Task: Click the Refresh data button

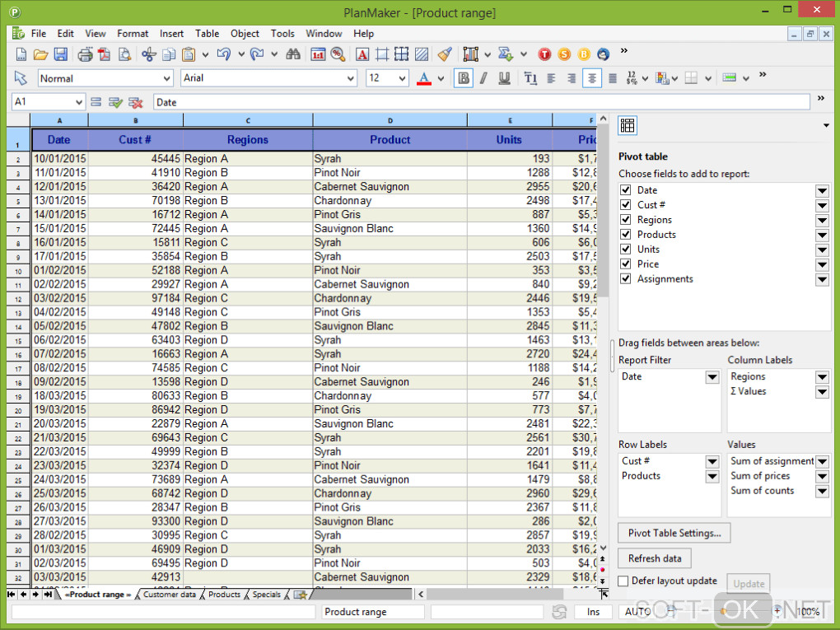Action: point(654,558)
